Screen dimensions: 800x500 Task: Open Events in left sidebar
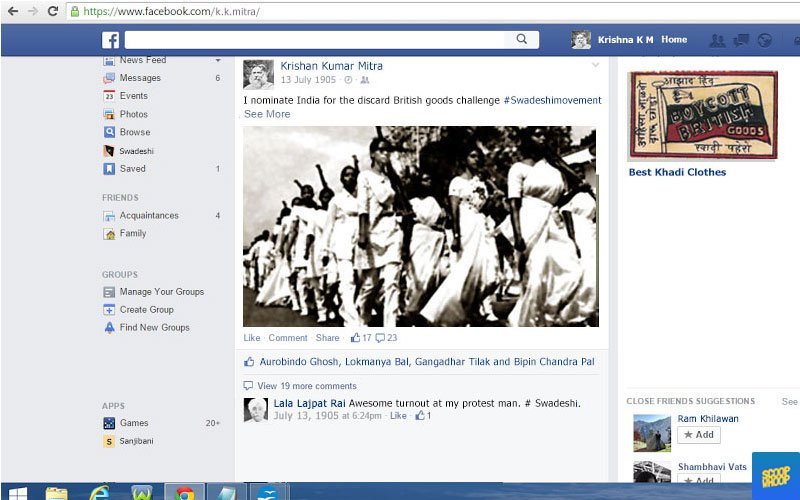pyautogui.click(x=134, y=96)
